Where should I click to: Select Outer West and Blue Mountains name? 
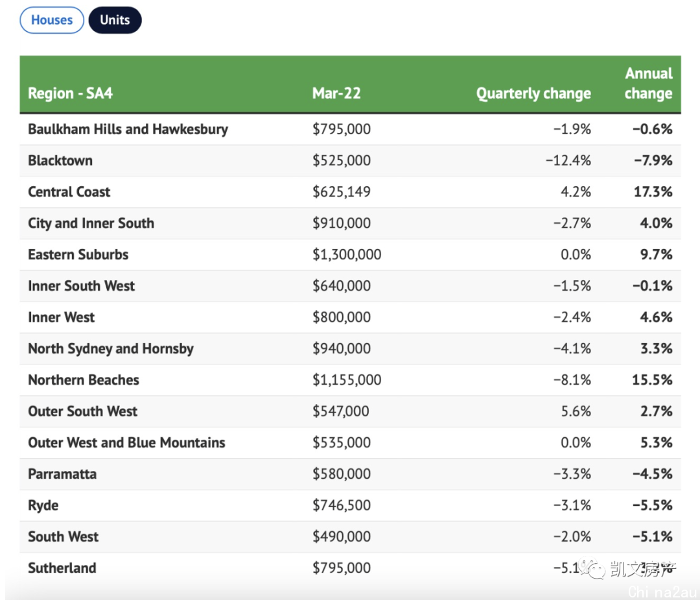[x=127, y=442]
